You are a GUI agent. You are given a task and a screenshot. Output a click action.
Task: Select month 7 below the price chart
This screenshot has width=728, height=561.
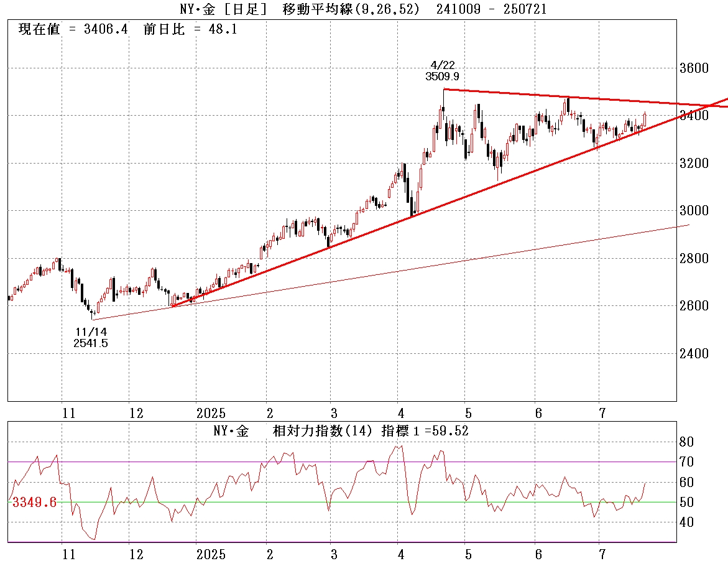(x=601, y=413)
